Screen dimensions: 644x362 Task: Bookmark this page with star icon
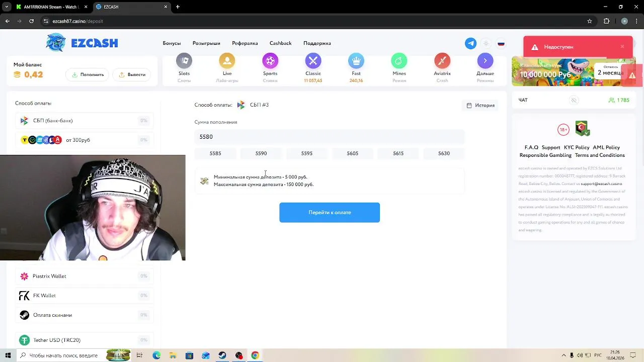590,21
